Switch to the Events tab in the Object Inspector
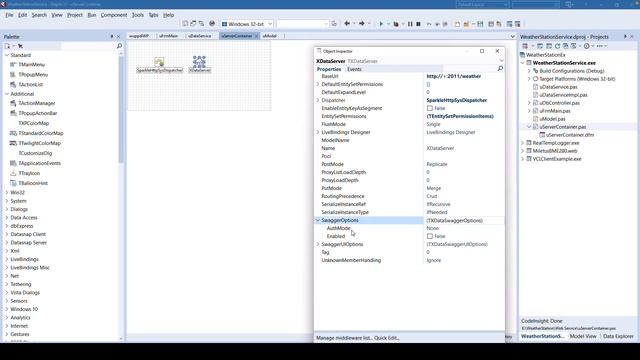Screen dimensions: 640x360 [x=354, y=69]
